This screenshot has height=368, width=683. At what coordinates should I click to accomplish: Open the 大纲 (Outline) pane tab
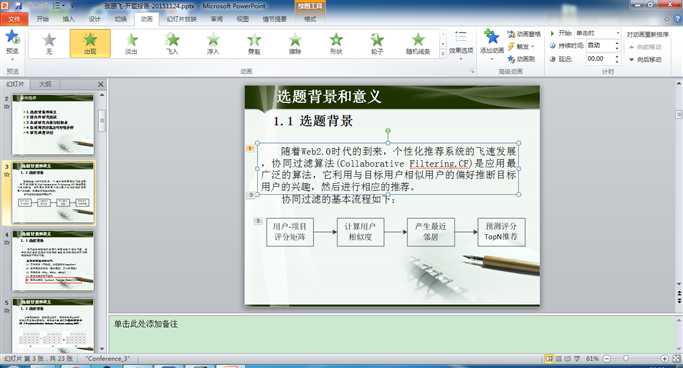(45, 84)
